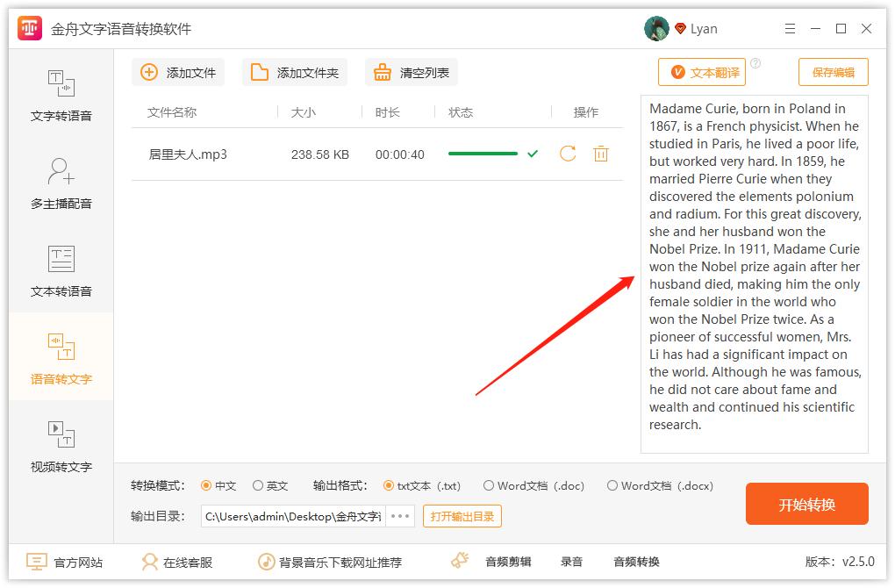Delete 居里夫人.mp3 using the trash icon
895x588 pixels.
pos(600,153)
